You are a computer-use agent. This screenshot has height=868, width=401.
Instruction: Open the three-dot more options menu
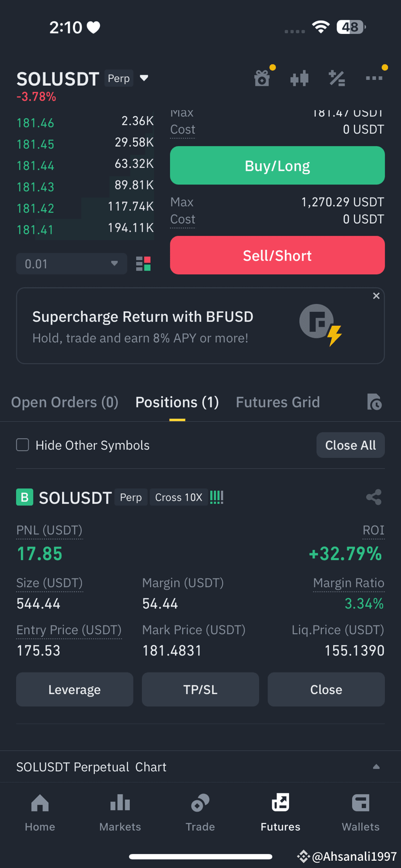click(x=374, y=78)
